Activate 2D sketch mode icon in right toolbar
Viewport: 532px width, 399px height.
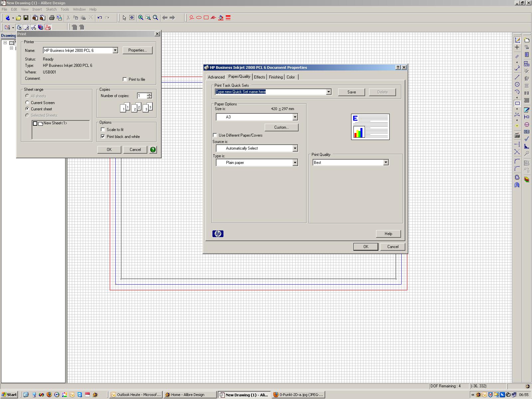tap(517, 40)
